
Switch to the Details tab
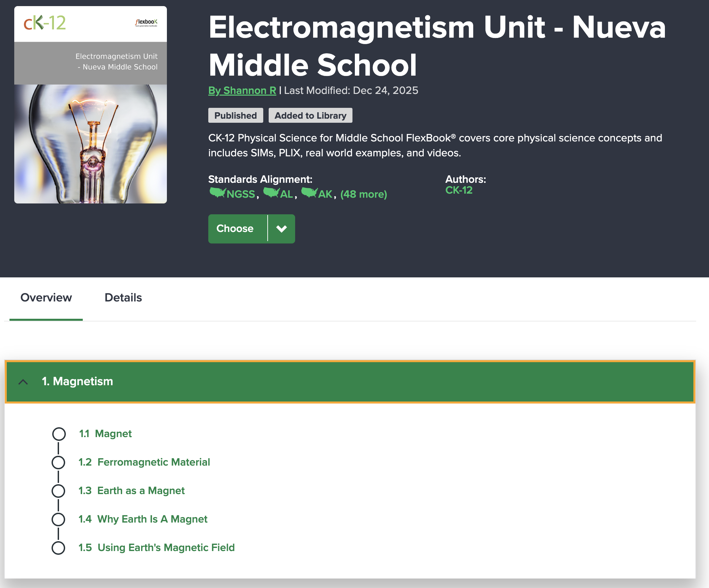(123, 297)
